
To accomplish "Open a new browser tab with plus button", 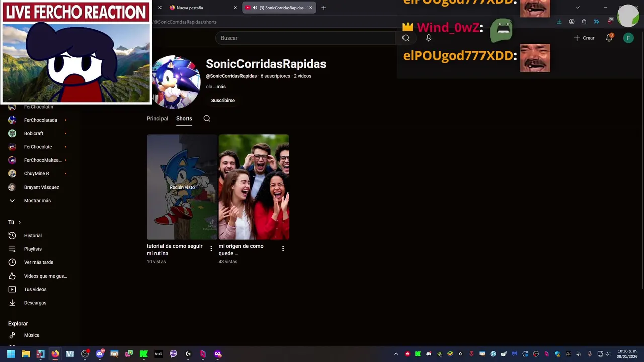I will [x=324, y=8].
